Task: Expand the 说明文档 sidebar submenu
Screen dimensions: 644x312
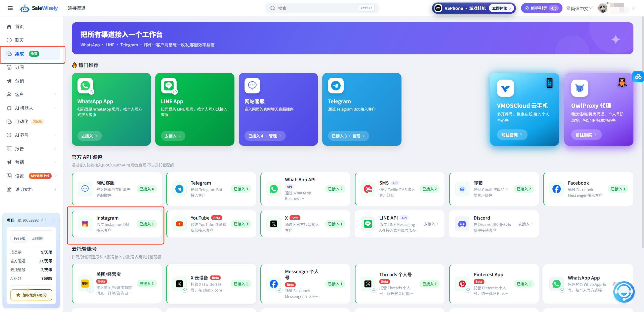Action: 55,189
